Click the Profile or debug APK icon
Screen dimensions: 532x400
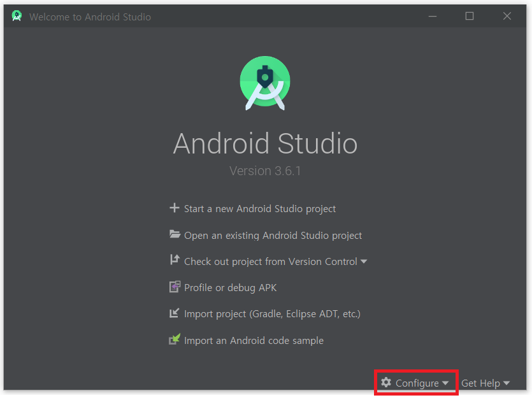coord(175,287)
